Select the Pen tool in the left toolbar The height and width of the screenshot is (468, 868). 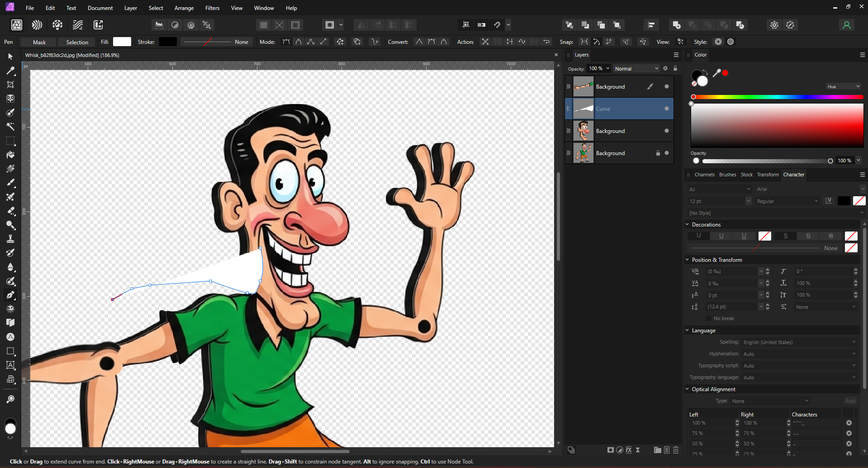[10, 295]
